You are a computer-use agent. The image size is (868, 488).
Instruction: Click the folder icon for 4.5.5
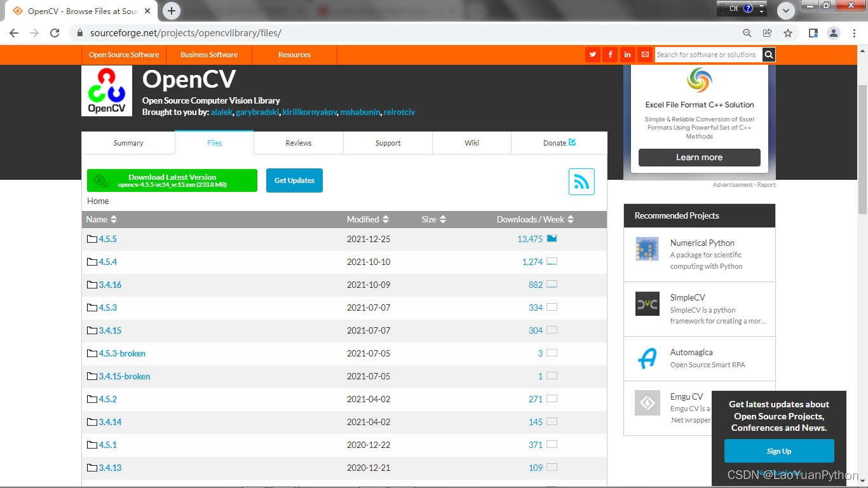click(92, 239)
